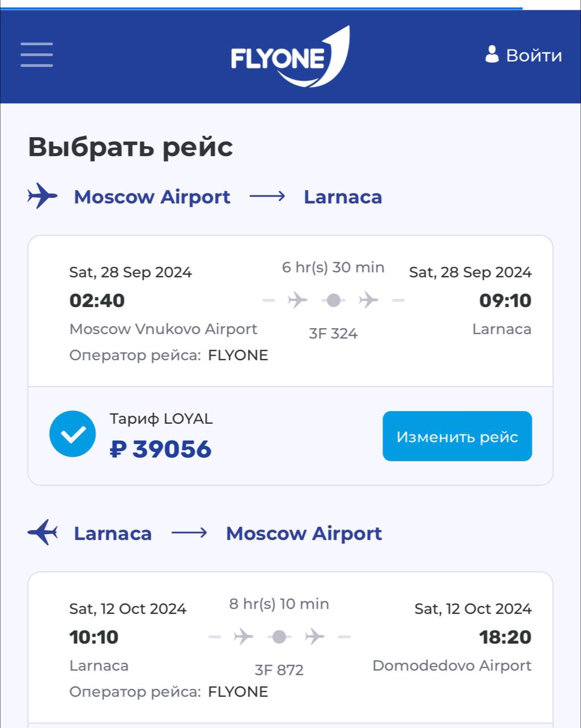Click the ₽ 39056 price

tap(160, 449)
